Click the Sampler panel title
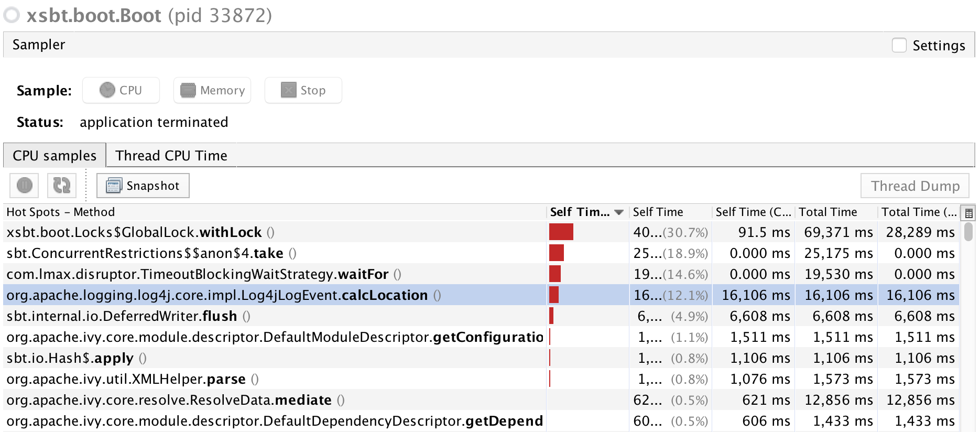 point(39,45)
